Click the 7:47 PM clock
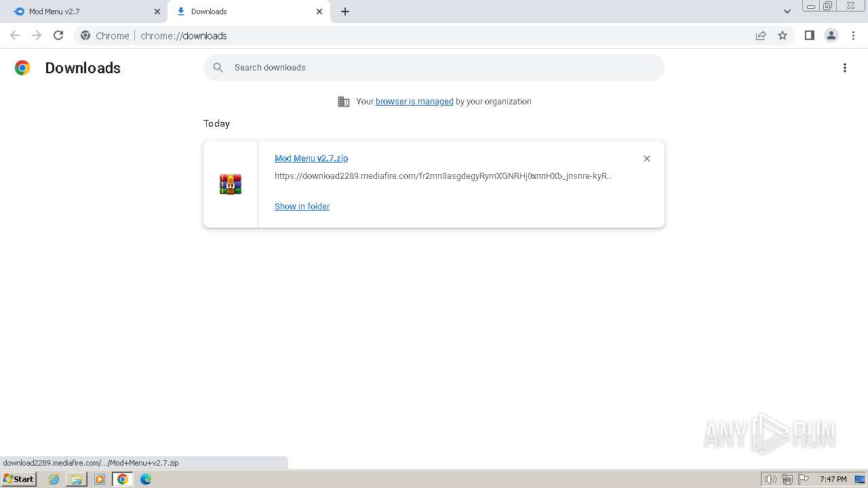 tap(833, 479)
